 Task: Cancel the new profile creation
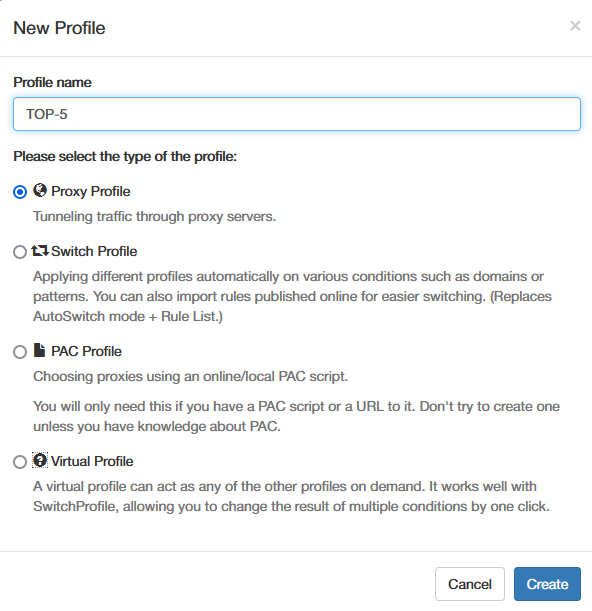[470, 584]
